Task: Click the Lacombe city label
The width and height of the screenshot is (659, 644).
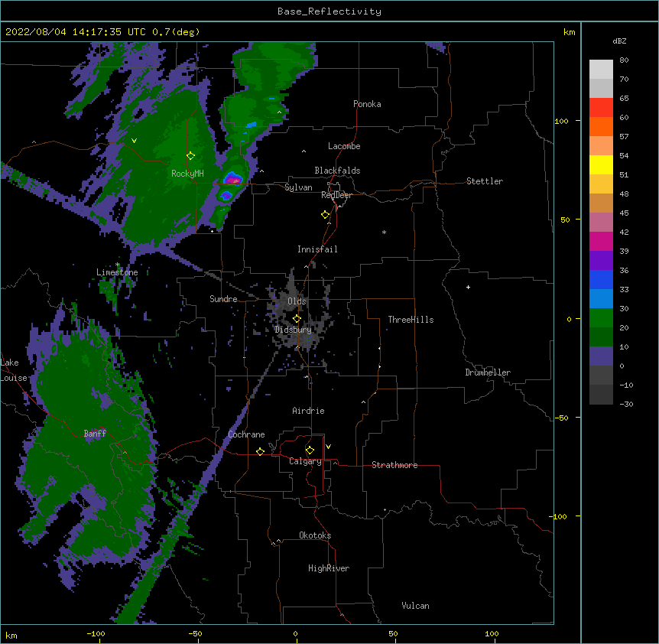Action: pyautogui.click(x=344, y=146)
